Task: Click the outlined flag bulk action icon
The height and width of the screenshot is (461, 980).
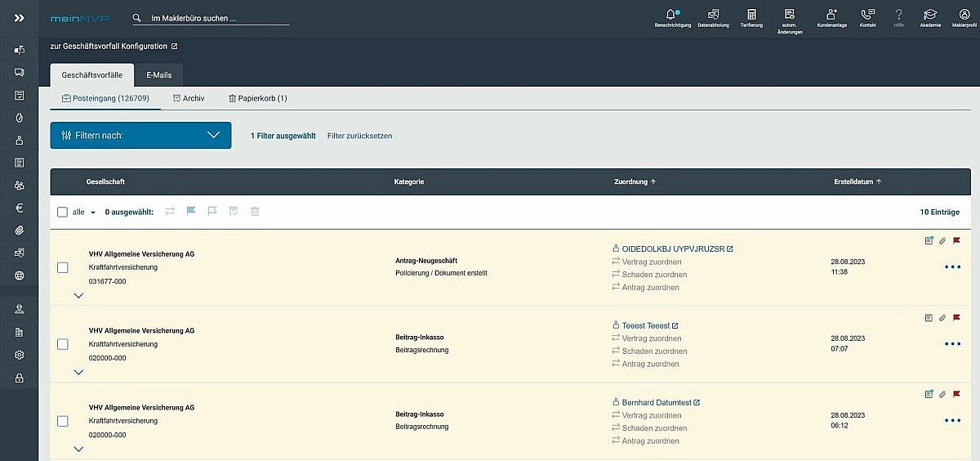Action: coord(212,211)
